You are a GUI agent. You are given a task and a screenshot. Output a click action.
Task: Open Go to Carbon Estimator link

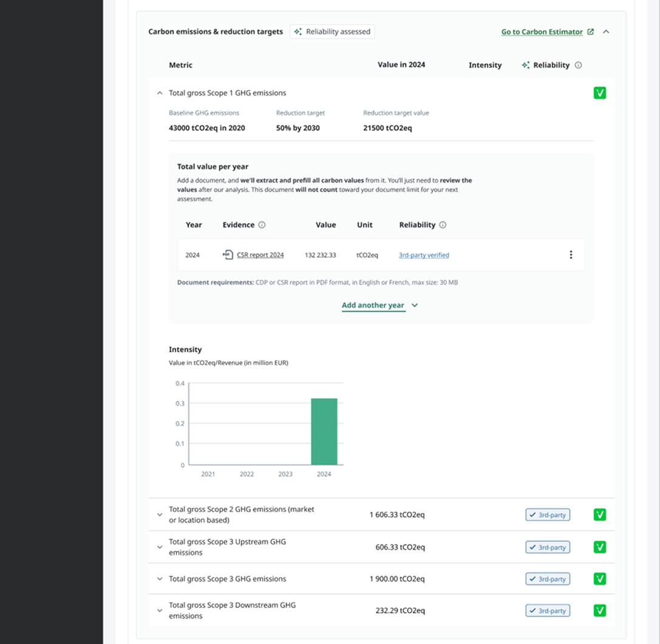(542, 32)
